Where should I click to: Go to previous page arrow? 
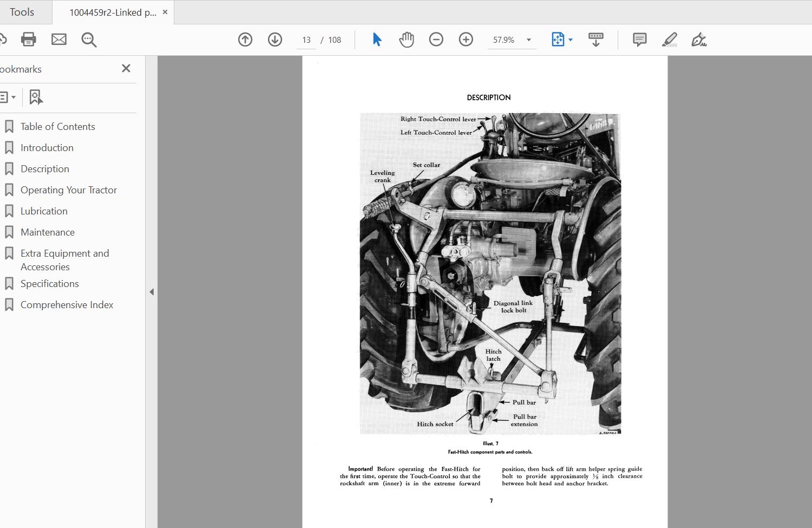(245, 40)
